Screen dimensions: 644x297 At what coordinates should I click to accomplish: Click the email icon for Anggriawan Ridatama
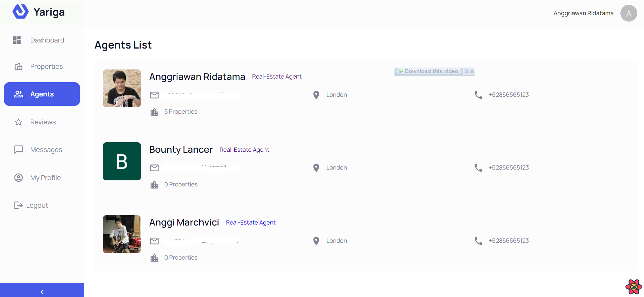click(154, 95)
